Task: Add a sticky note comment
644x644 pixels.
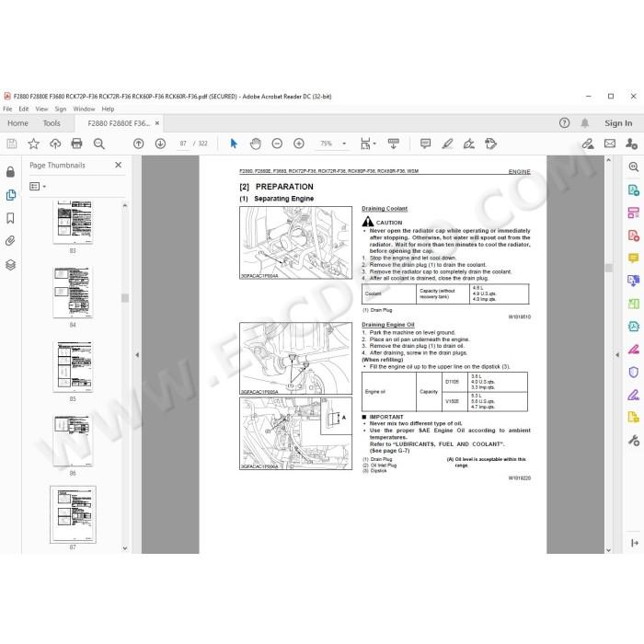Action: point(425,144)
